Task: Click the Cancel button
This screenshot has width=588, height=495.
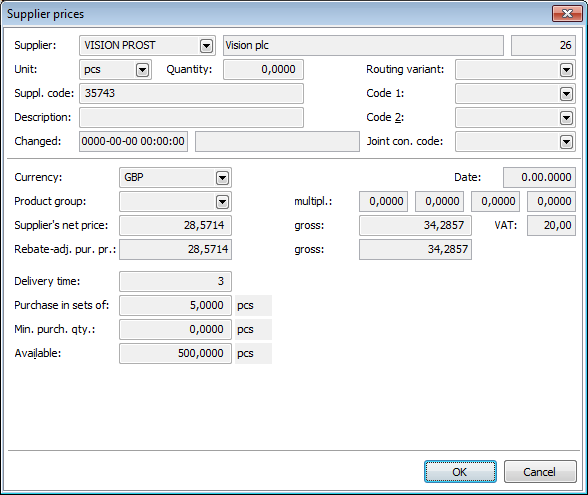Action: coord(540,471)
